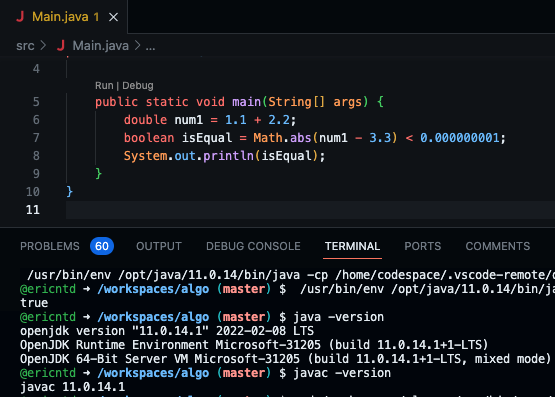Switch to the DEBUG CONSOLE tab

pos(253,246)
